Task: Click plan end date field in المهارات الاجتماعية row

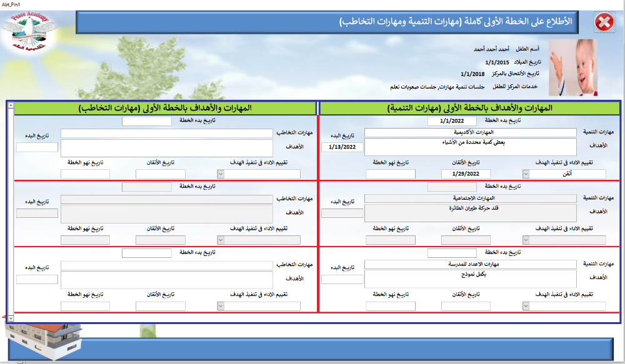Action: 391,240
